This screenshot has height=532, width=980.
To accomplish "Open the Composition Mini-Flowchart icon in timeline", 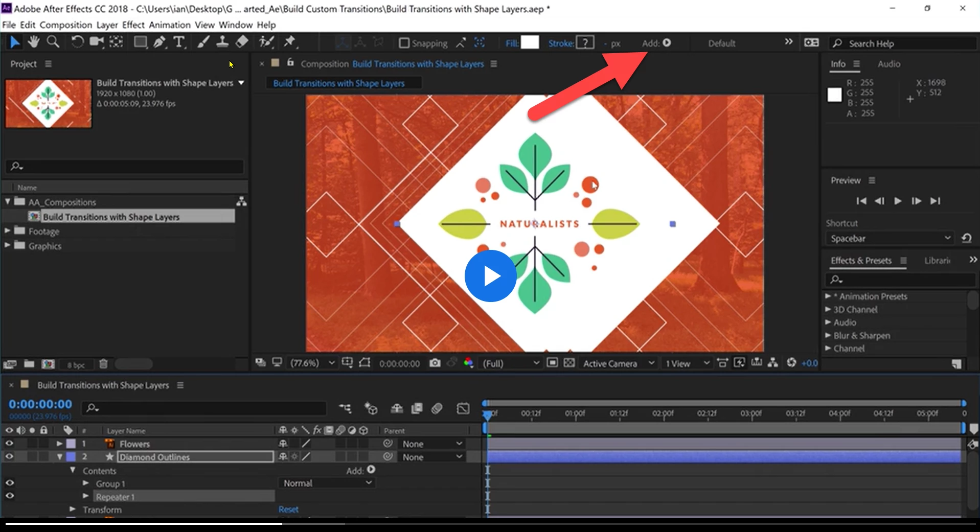I will pyautogui.click(x=346, y=408).
